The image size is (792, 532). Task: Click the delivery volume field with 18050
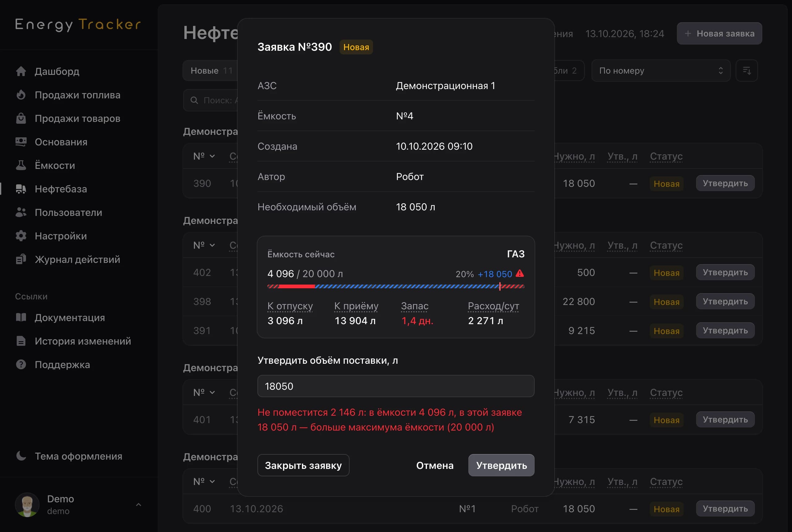click(396, 386)
